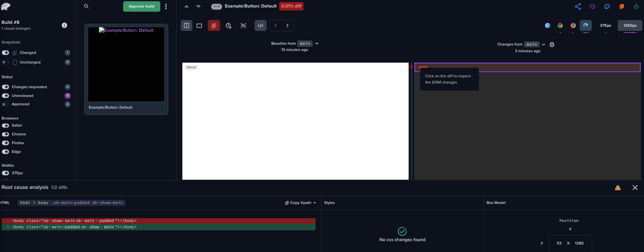Select the Example/Button: Default snapshot thumbnail
The image size is (644, 252).
(x=126, y=64)
